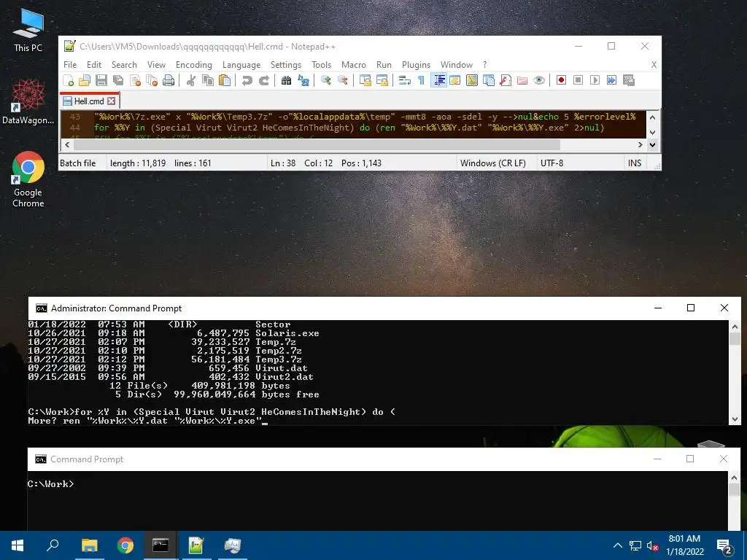Play back the recorded macro icon
Viewport: 747px width, 560px height.
pyautogui.click(x=595, y=80)
